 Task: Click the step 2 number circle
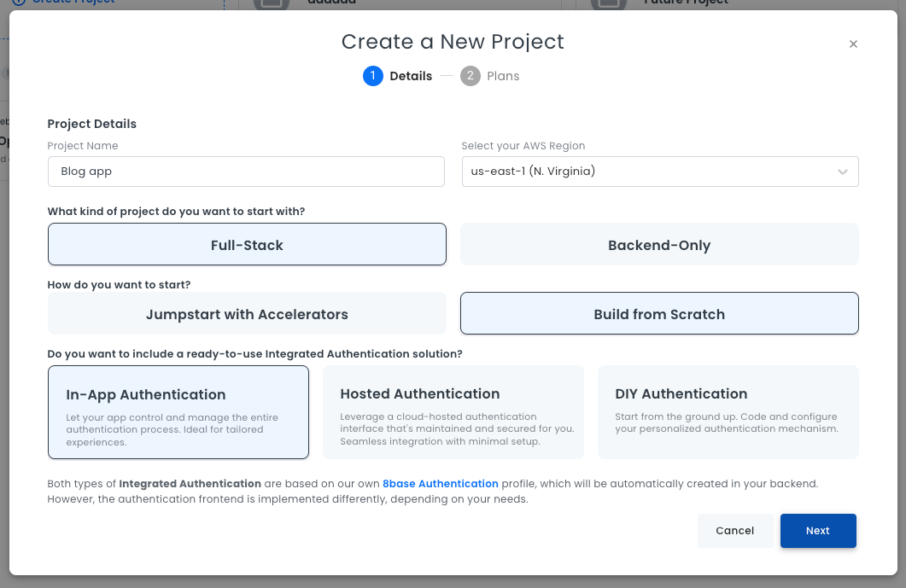pos(470,76)
